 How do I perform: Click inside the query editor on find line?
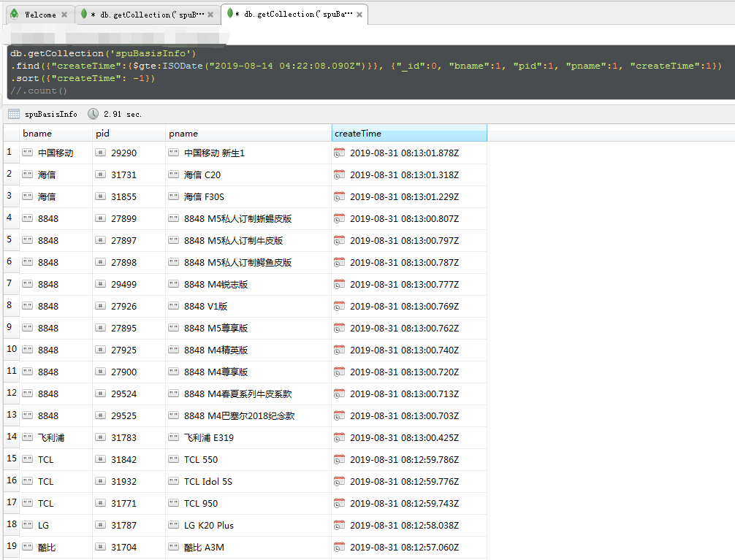pos(365,66)
